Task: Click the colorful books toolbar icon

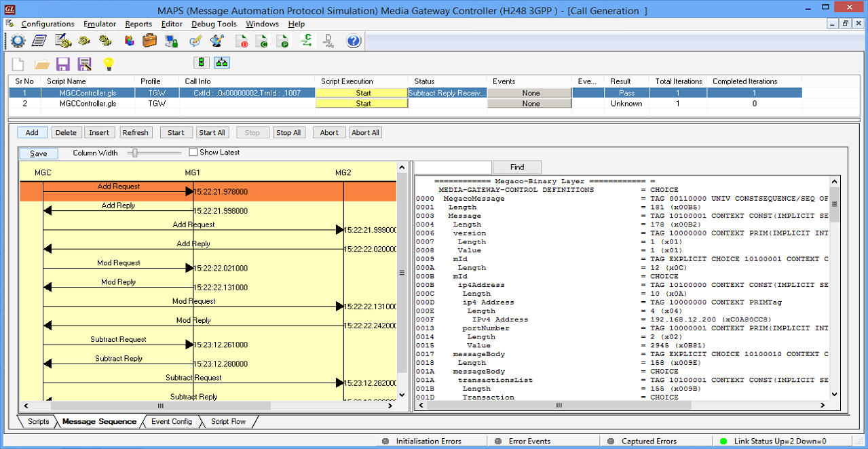Action: tap(130, 41)
